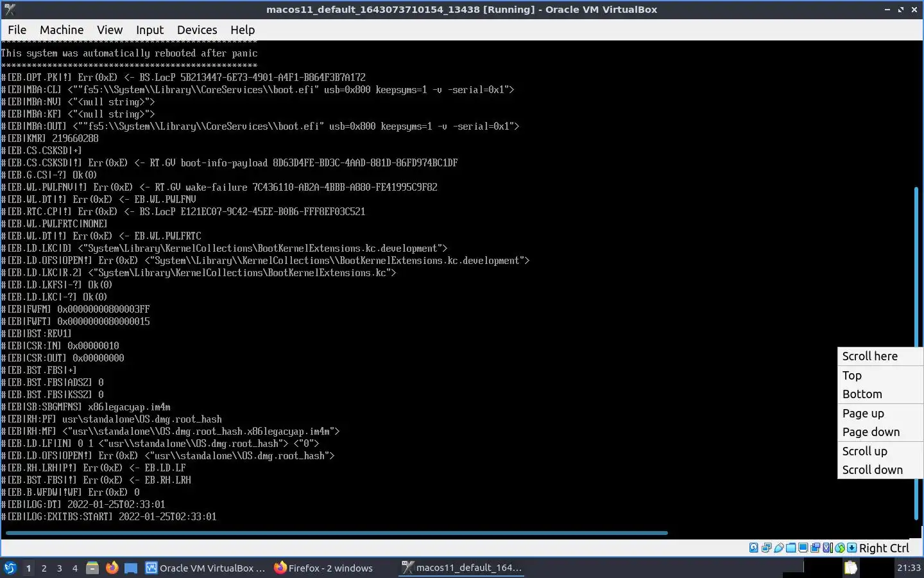Click the EB|FWFM 0x00000000800003FF line
This screenshot has height=578, width=924.
[75, 310]
